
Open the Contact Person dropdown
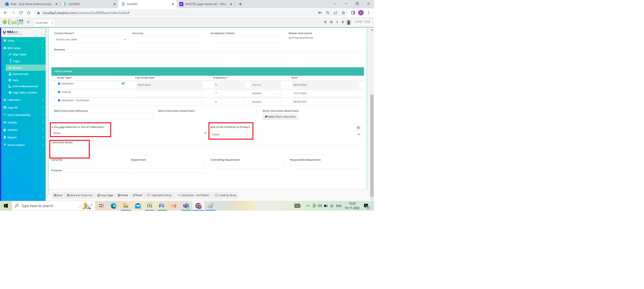(91, 40)
